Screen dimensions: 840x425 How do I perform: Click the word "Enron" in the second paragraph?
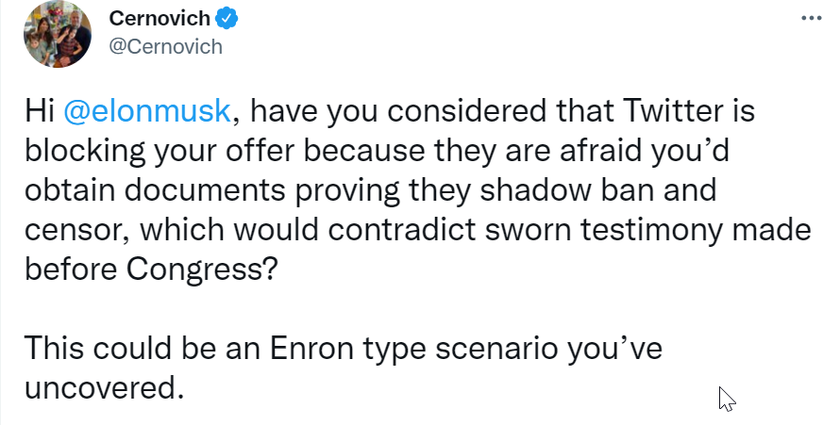tap(311, 348)
